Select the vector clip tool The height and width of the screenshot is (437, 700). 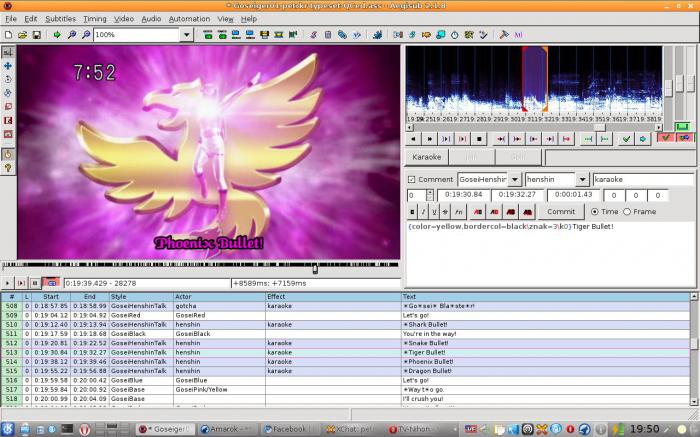pyautogui.click(x=8, y=134)
